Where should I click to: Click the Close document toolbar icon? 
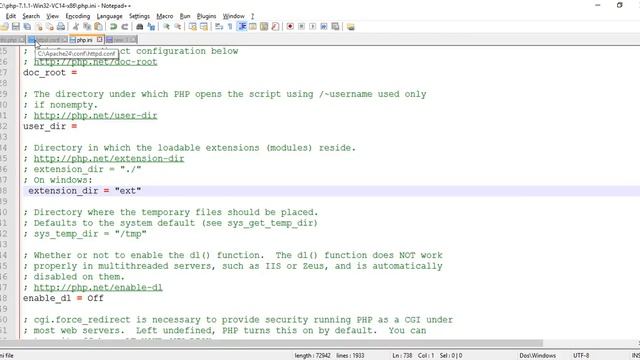click(39, 27)
